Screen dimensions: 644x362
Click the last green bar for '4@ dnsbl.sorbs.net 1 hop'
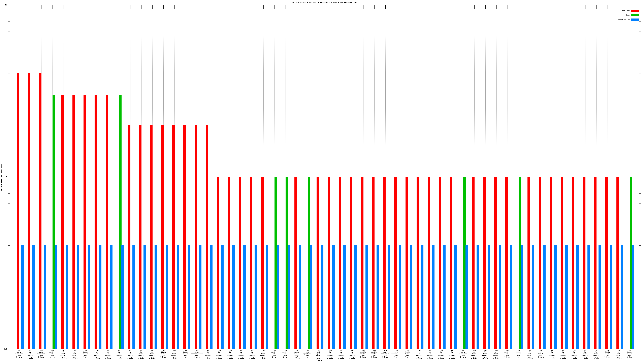click(631, 262)
